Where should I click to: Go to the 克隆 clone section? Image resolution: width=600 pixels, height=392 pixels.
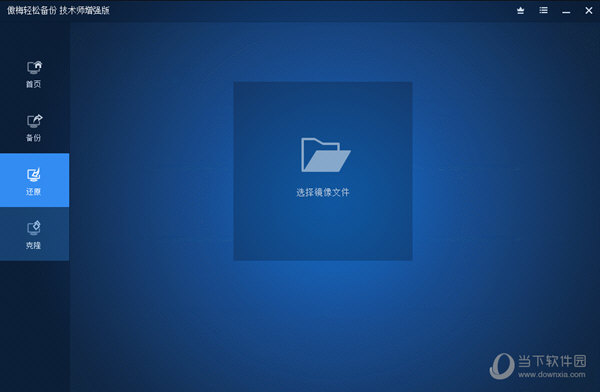point(34,234)
